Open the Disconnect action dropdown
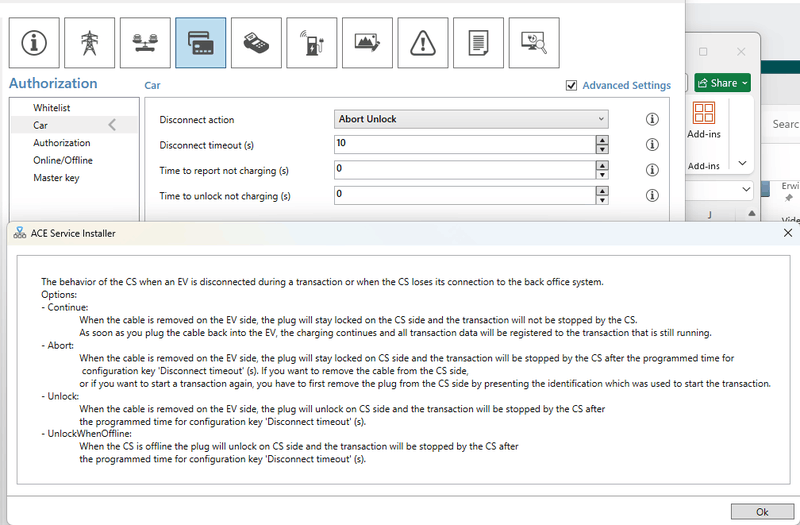The width and height of the screenshot is (800, 525). (471, 119)
